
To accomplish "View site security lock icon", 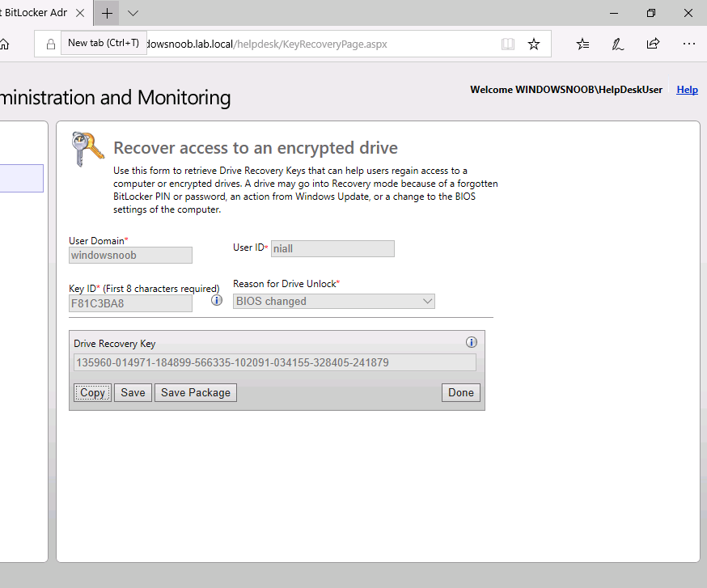I will [x=51, y=44].
